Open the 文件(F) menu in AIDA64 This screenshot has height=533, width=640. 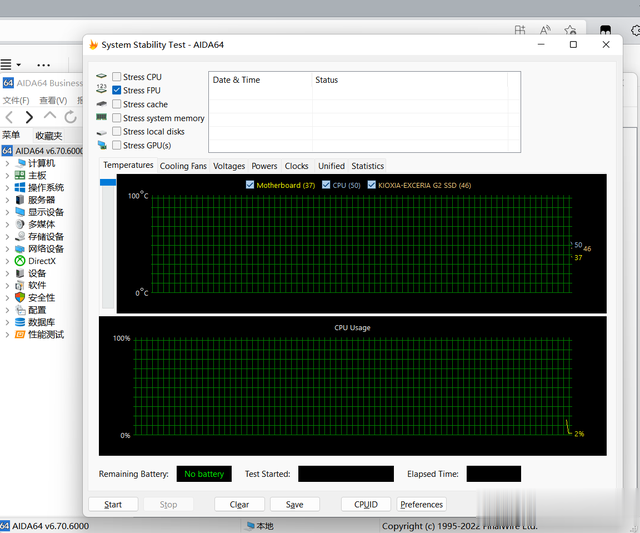[x=16, y=100]
